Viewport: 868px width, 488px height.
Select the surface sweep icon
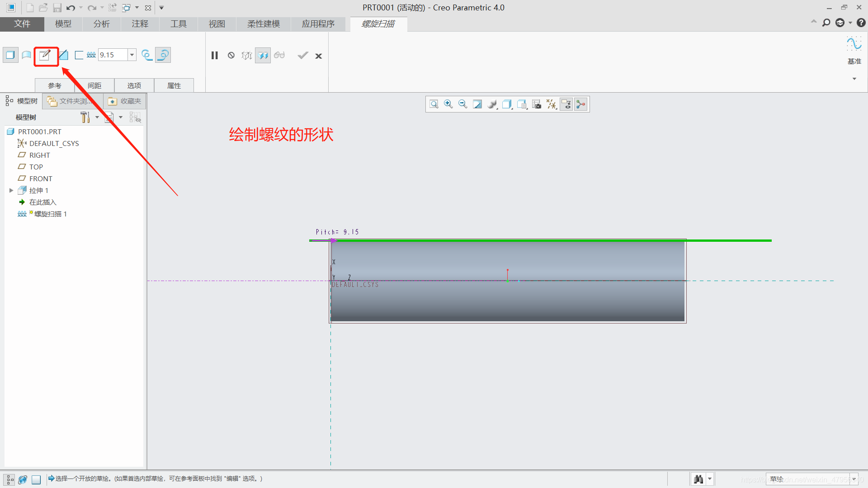tap(27, 55)
